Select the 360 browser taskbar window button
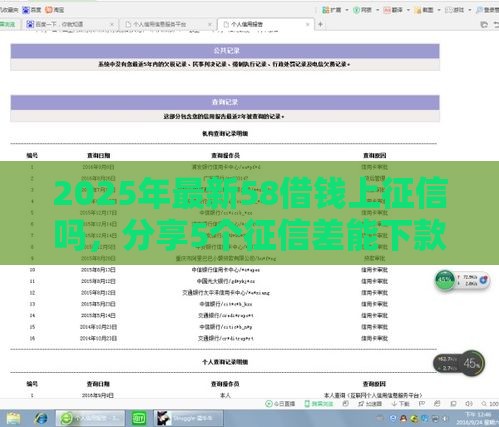 tap(90, 418)
